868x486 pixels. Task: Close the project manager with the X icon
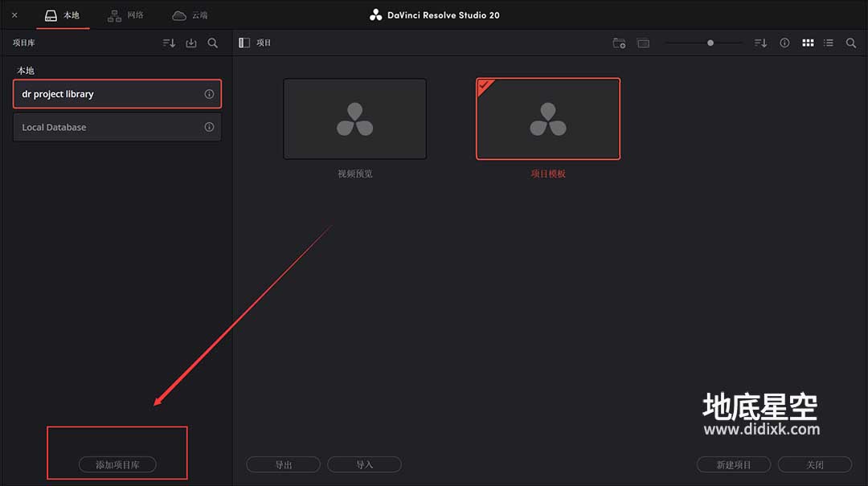[15, 15]
